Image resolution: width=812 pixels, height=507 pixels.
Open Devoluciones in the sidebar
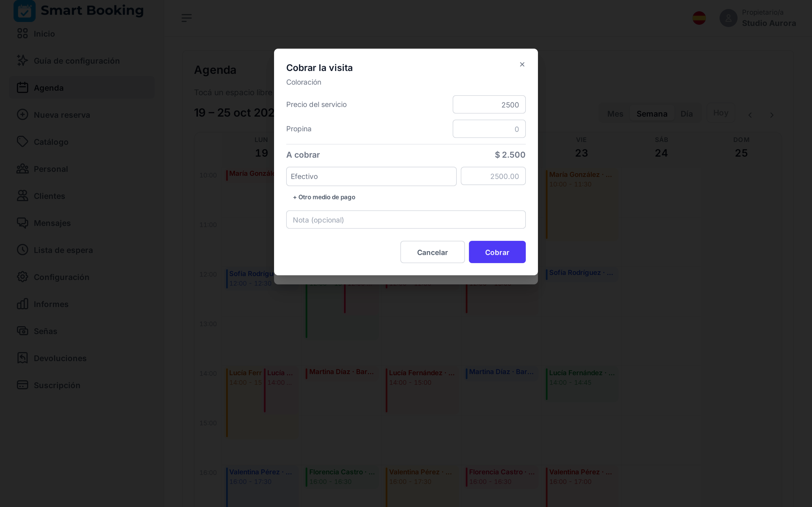point(60,358)
